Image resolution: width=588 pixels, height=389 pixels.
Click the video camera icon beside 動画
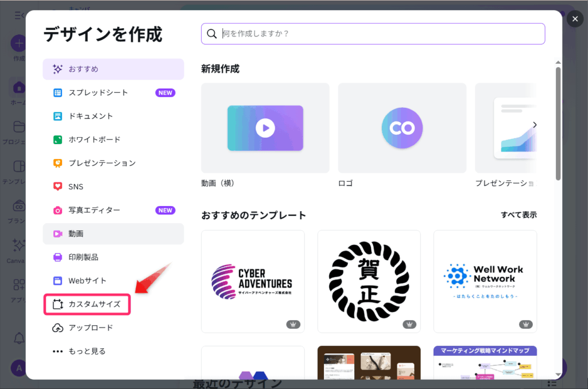(x=57, y=234)
